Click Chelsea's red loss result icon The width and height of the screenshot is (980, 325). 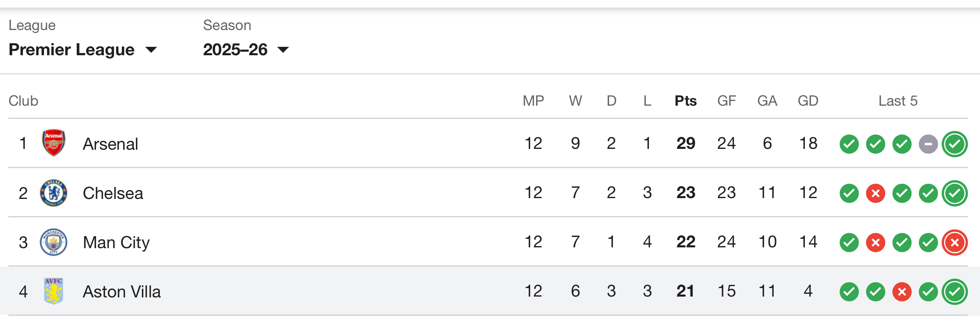click(x=875, y=193)
